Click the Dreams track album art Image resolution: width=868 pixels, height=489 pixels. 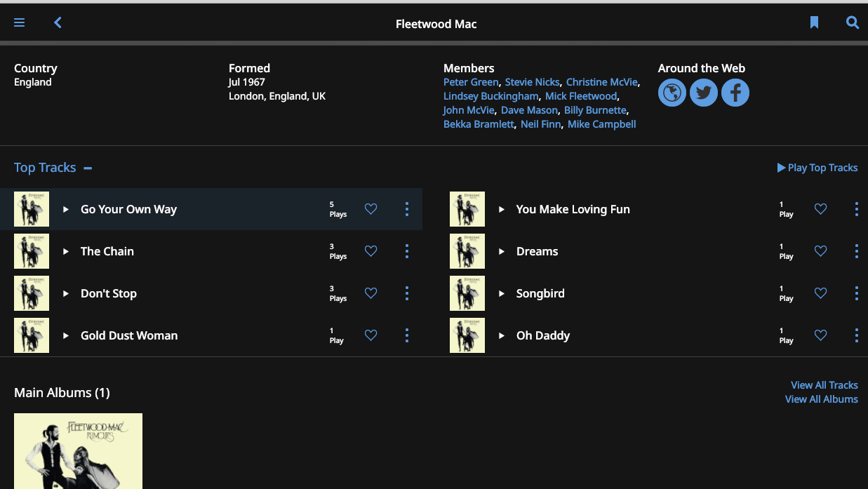[x=467, y=251]
